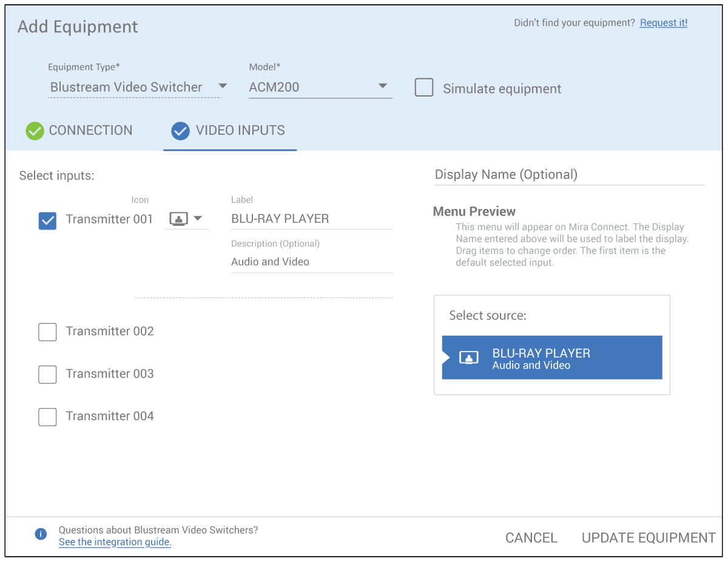Check the Transmitter 003 checkbox

coord(47,375)
